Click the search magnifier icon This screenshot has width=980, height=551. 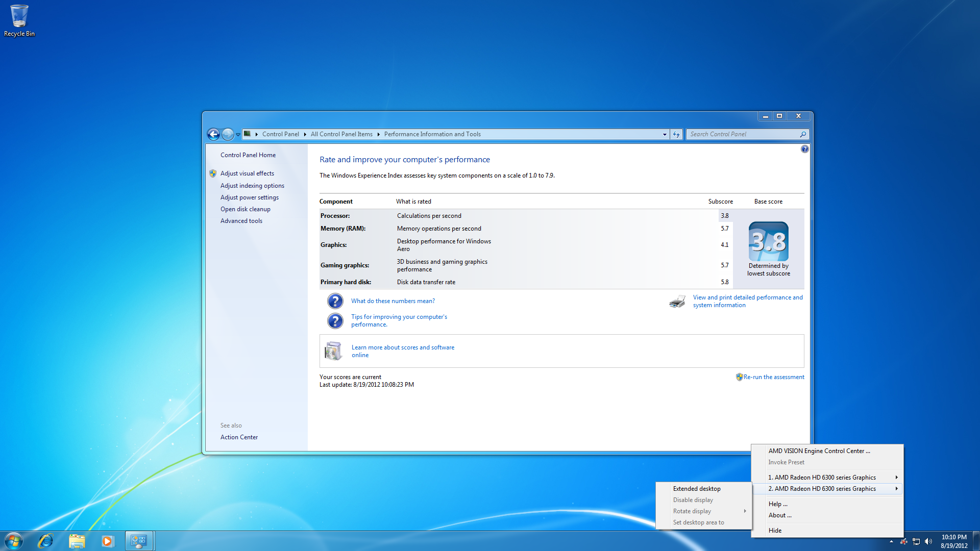[803, 135]
